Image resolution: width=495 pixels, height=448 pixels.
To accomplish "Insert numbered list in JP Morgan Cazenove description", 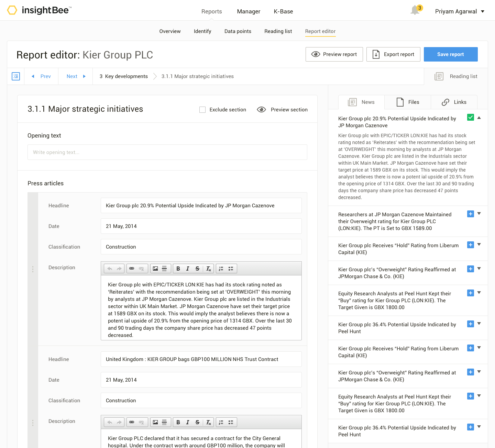I will click(221, 269).
